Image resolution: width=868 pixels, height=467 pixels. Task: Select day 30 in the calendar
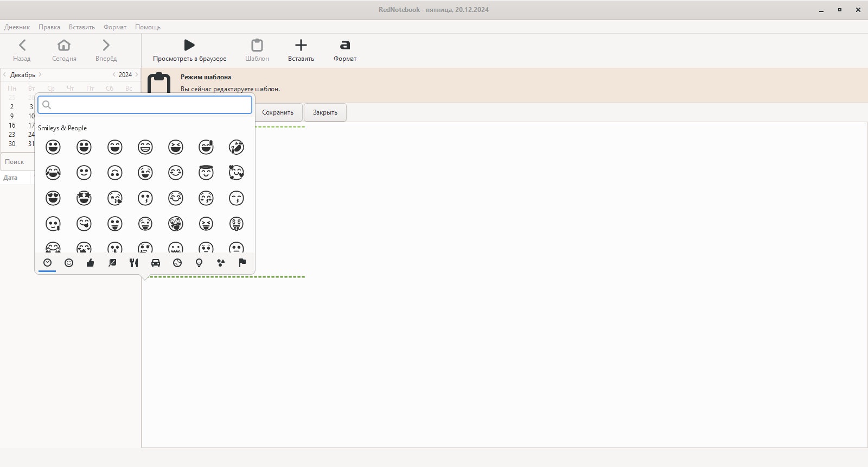(12, 144)
